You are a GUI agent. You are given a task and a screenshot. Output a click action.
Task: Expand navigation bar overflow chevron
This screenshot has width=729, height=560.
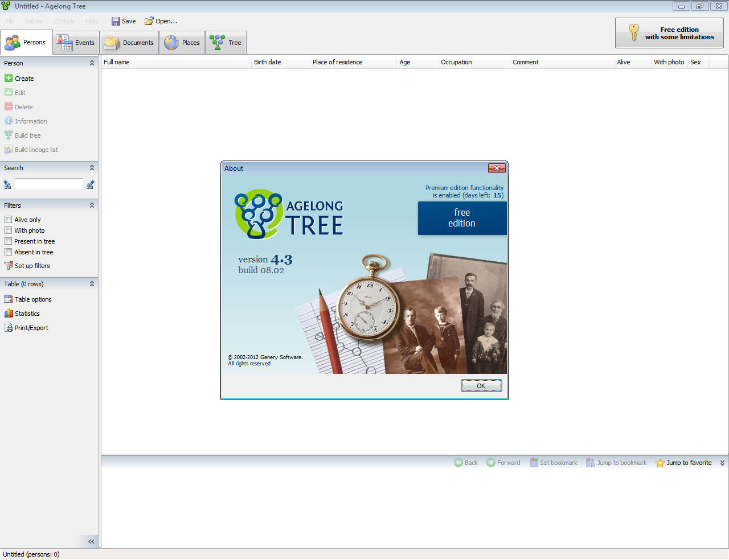(722, 463)
